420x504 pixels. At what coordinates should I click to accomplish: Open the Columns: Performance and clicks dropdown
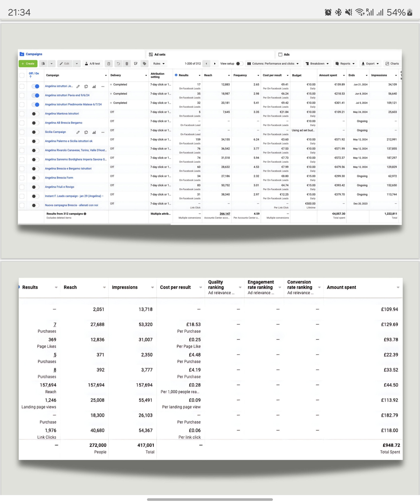[273, 64]
